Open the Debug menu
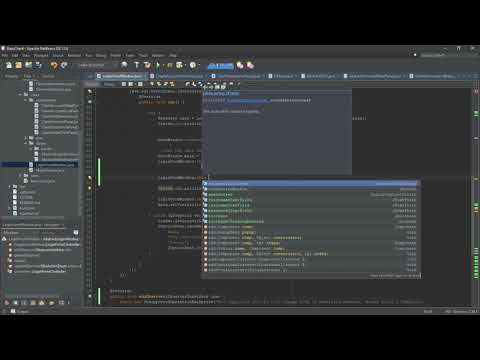Image resolution: width=480 pixels, height=360 pixels. [101, 55]
